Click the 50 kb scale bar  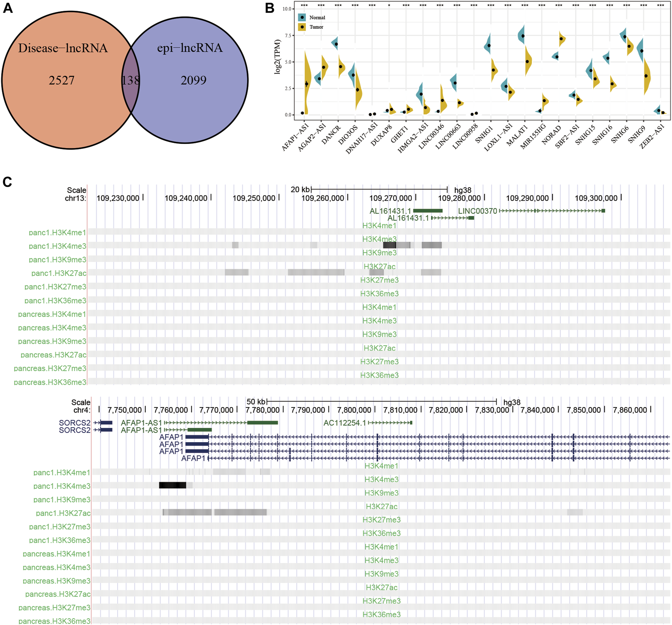tap(382, 401)
